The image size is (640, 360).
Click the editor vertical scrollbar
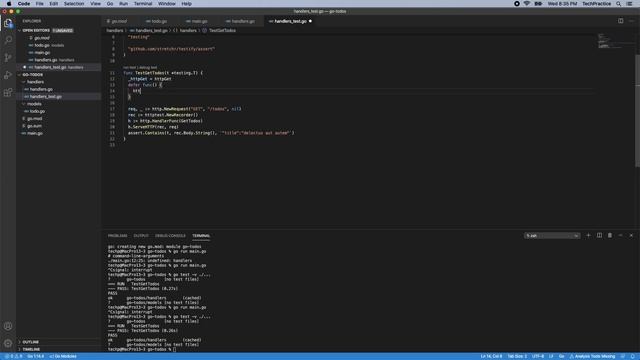pyautogui.click(x=637, y=110)
